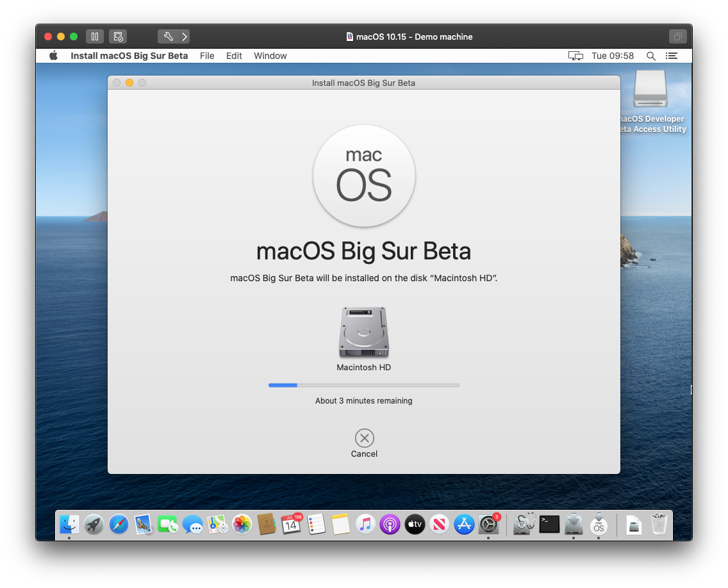728x588 pixels.
Task: Open the Apple menu in guest macOS
Action: 54,56
